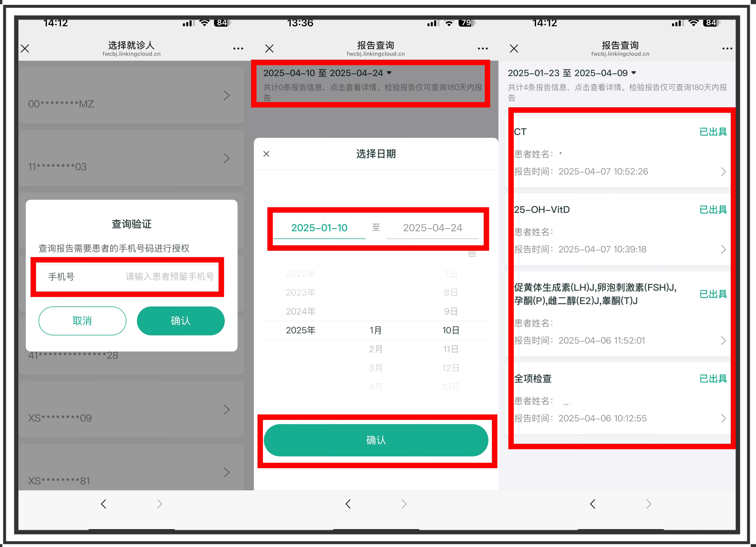Open patient row 11********03
This screenshot has width=756, height=547.
pos(131,158)
